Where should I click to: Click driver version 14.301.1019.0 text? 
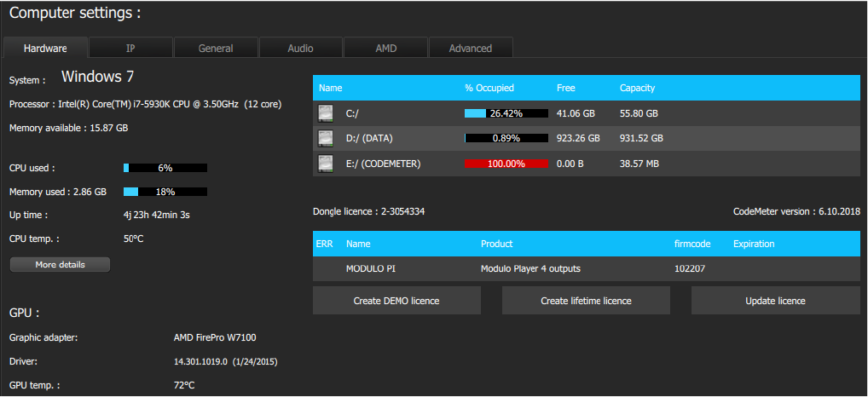point(225,362)
